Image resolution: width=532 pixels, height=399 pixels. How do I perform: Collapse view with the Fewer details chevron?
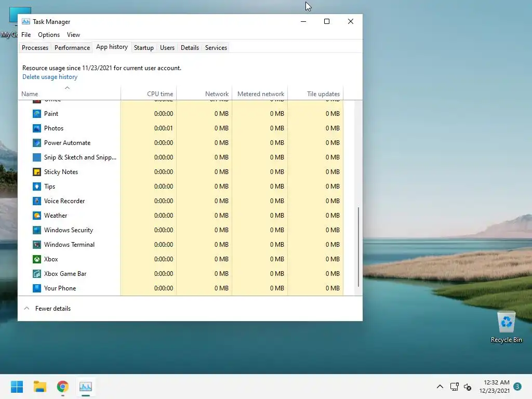tap(27, 309)
